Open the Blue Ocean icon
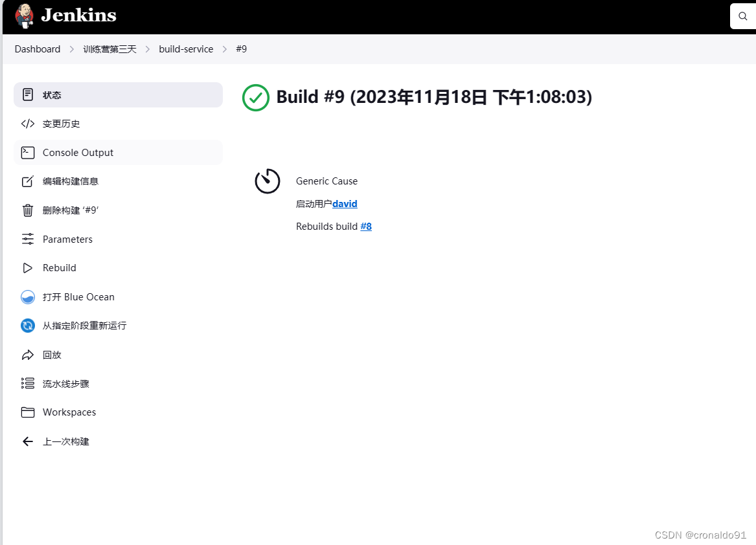This screenshot has height=545, width=756. click(x=27, y=296)
